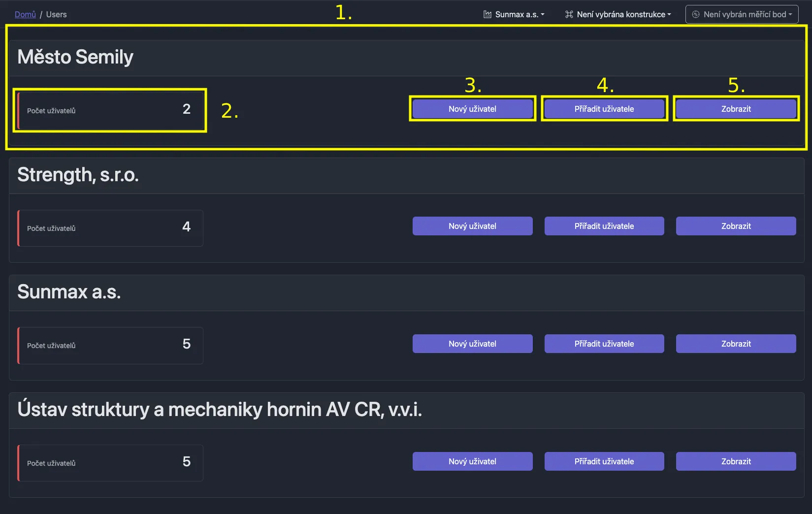Screen dimensions: 812x514
Task: Add Nový uživatel to Ústav struktury a mechaniky
Action: click(472, 461)
